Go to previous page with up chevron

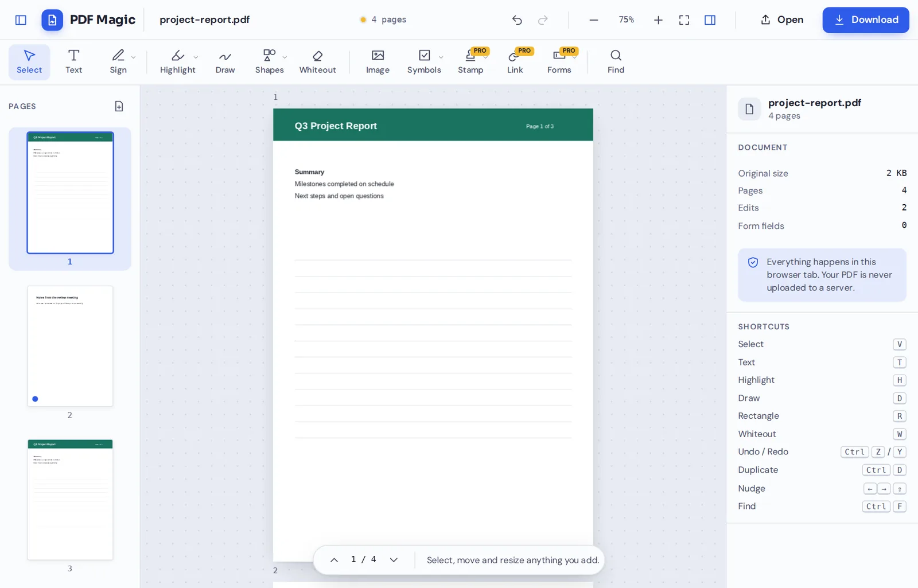(x=334, y=560)
